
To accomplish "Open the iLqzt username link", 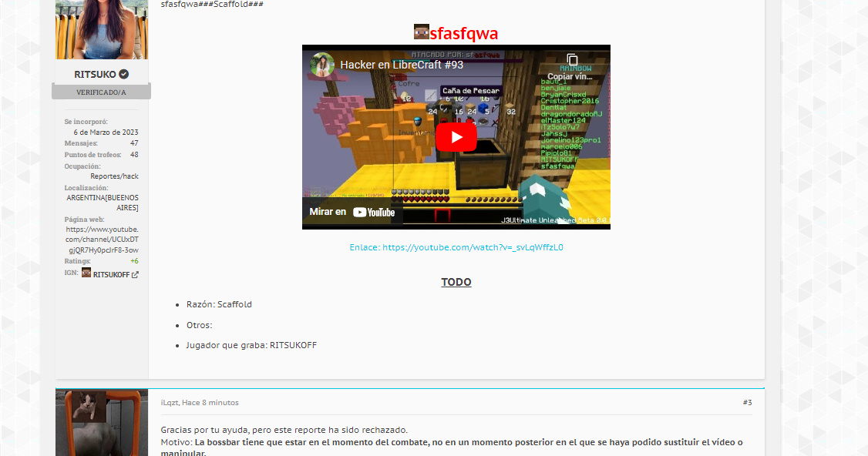I will pos(170,403).
